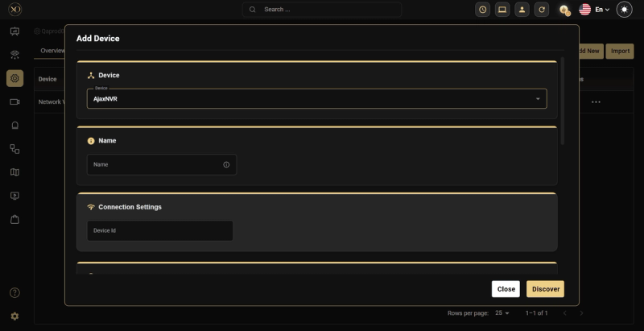
Task: Open the dashboard presentation icon in sidebar
Action: (x=14, y=31)
